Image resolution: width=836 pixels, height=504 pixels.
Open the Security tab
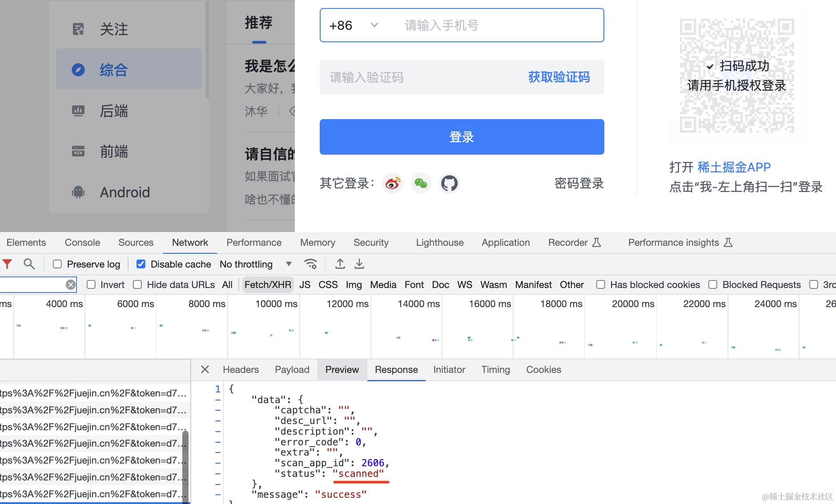(x=371, y=242)
